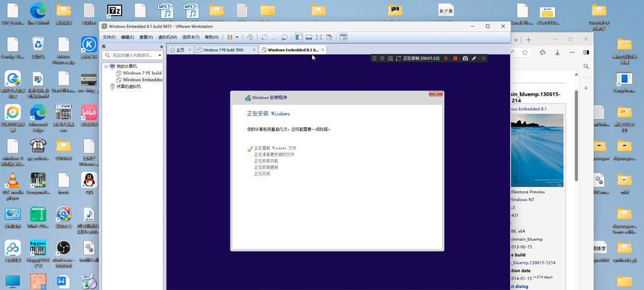Open the Recycle Bin desktop icon
This screenshot has height=290, width=644.
[x=38, y=48]
